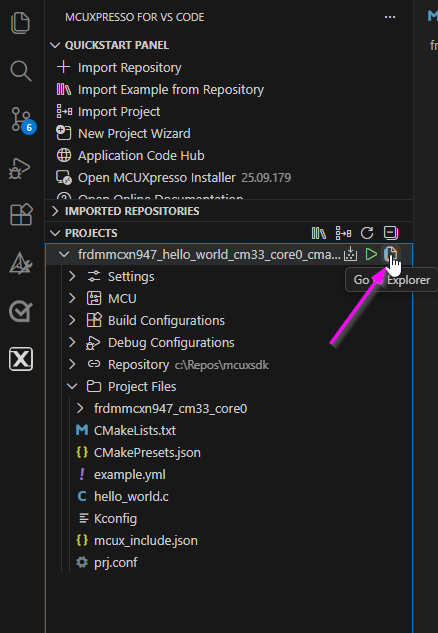This screenshot has height=633, width=438.
Task: Select the Project Files label
Action: (x=142, y=386)
